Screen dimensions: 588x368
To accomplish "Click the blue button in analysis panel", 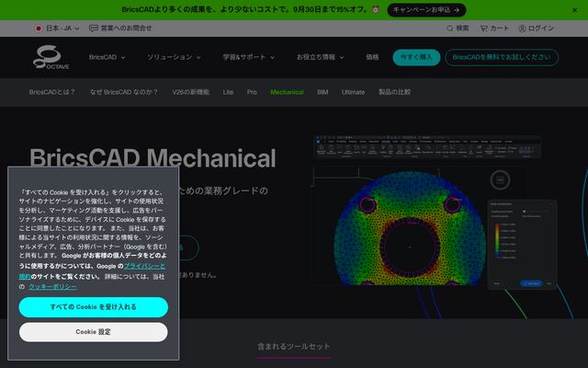I will (531, 283).
